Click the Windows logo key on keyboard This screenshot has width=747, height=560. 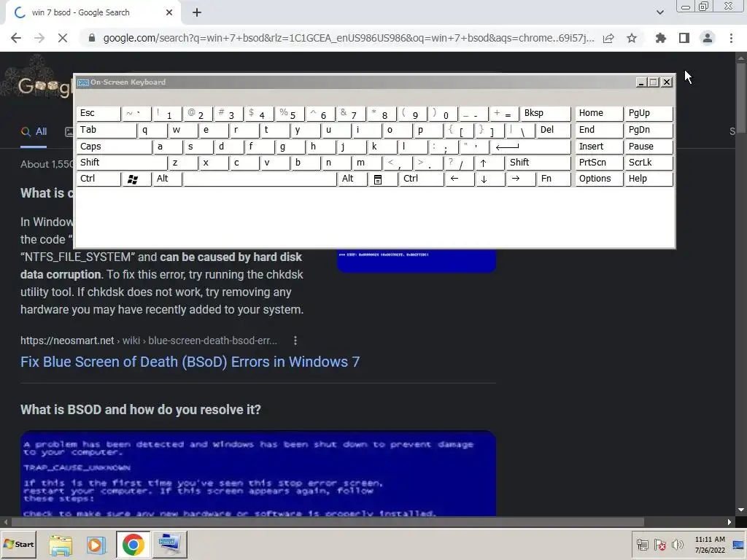click(136, 179)
